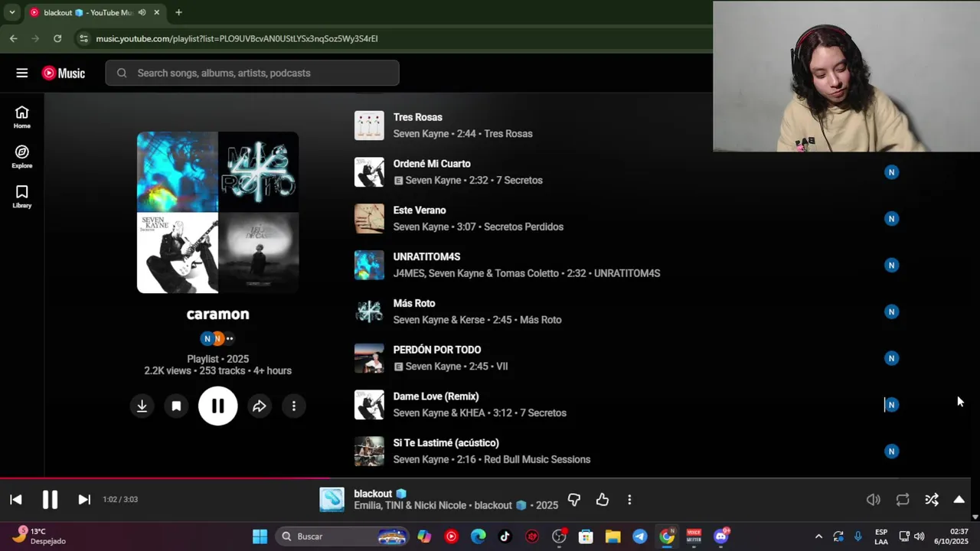Play Tres Rosas from its thumbnail
The image size is (980, 551).
point(369,126)
